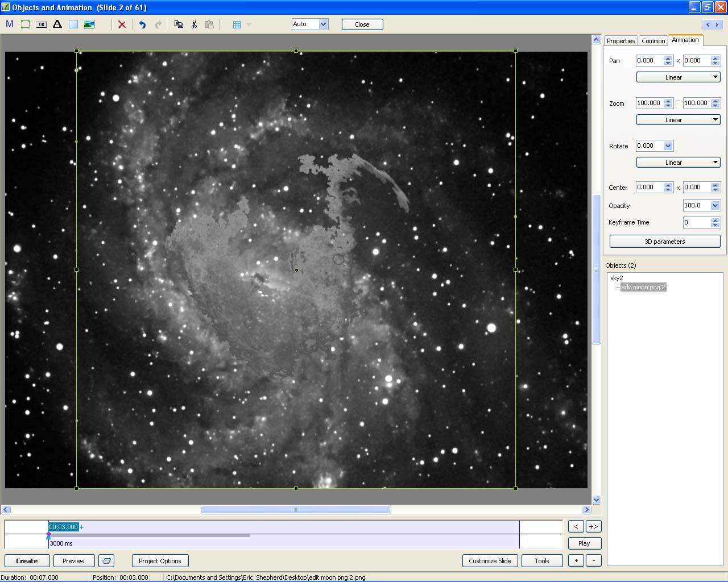Toggle the Zoom proportions link checkbox
The width and height of the screenshot is (728, 582).
[x=678, y=103]
